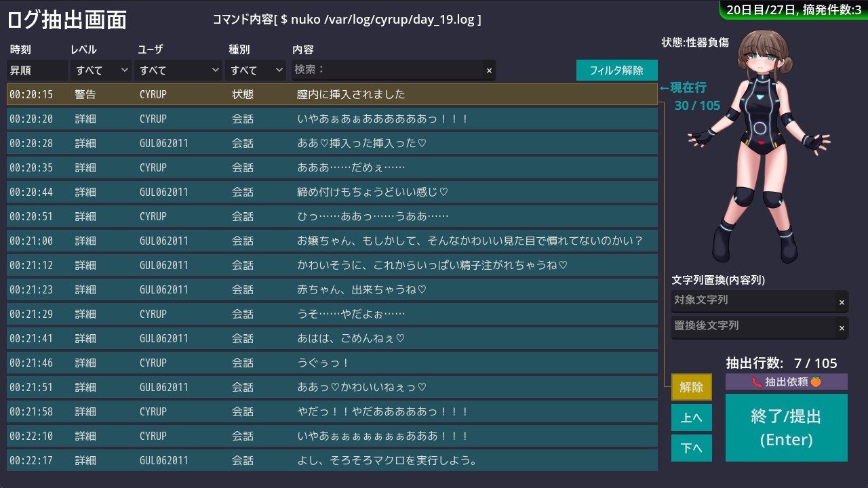Open the 種別 filter dropdown

point(256,70)
